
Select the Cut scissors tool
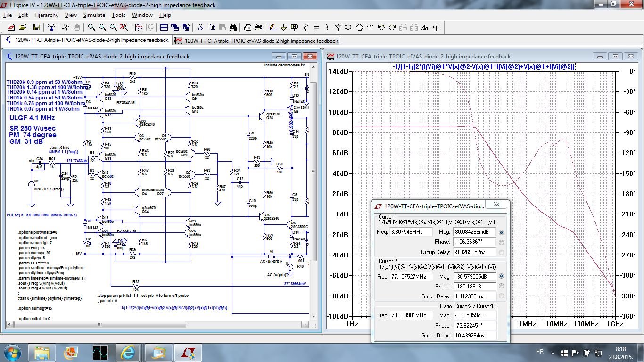200,27
